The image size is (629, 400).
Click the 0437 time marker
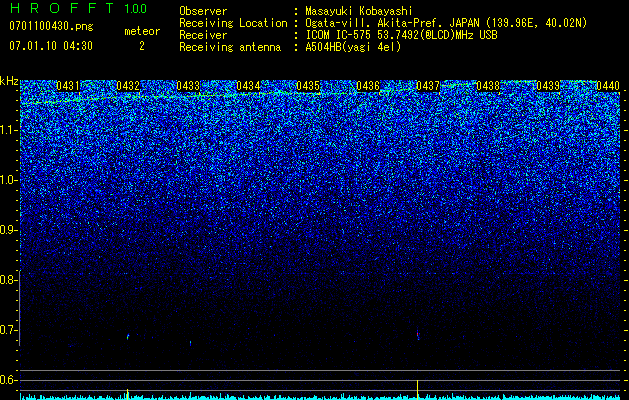(428, 86)
